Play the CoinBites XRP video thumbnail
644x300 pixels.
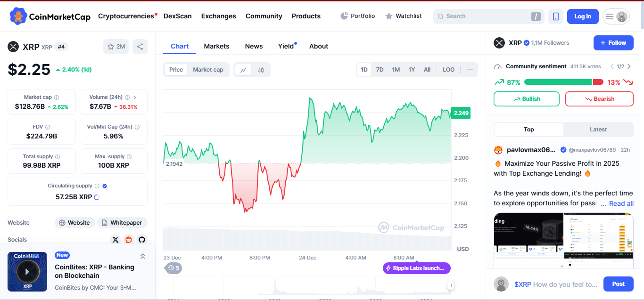pos(27,272)
